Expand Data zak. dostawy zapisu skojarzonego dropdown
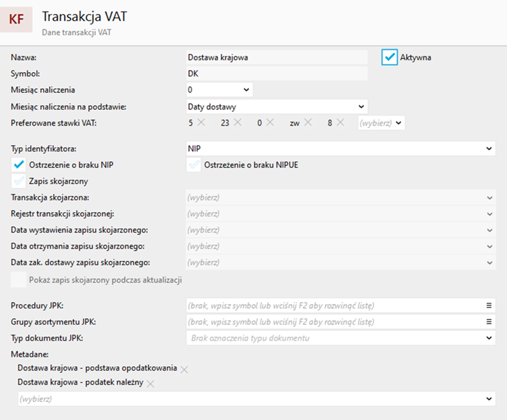Image resolution: width=507 pixels, height=420 pixels. click(x=341, y=263)
